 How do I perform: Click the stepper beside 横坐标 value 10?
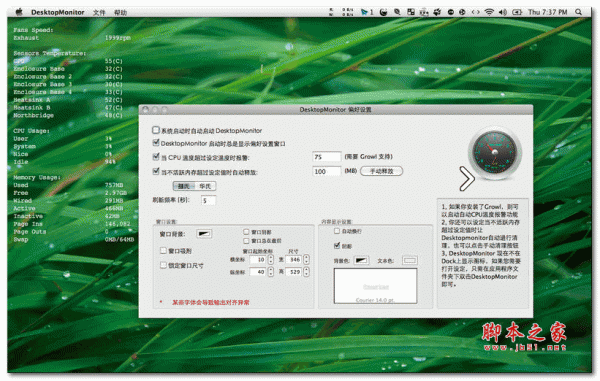coord(271,260)
